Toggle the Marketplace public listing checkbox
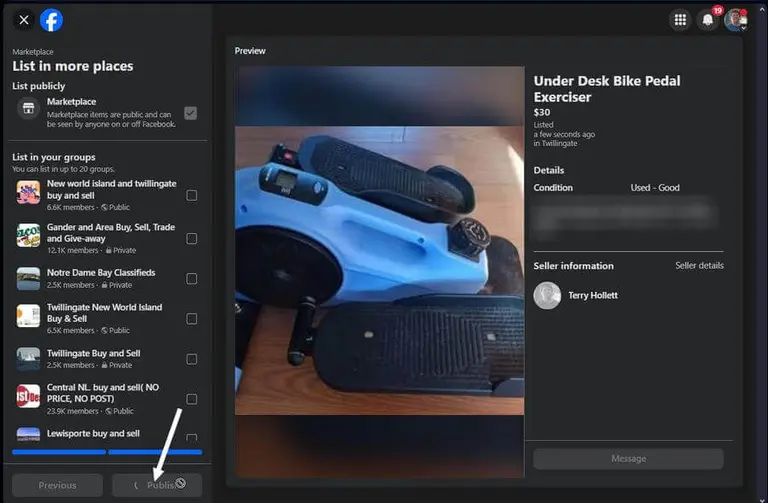This screenshot has width=768, height=503. (191, 113)
